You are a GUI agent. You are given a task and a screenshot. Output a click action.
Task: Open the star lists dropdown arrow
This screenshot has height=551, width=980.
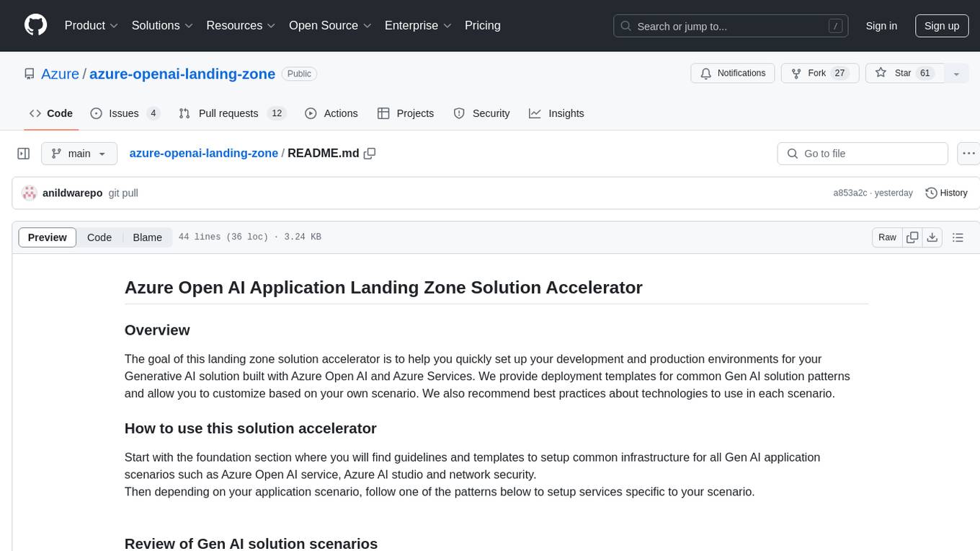click(x=956, y=74)
